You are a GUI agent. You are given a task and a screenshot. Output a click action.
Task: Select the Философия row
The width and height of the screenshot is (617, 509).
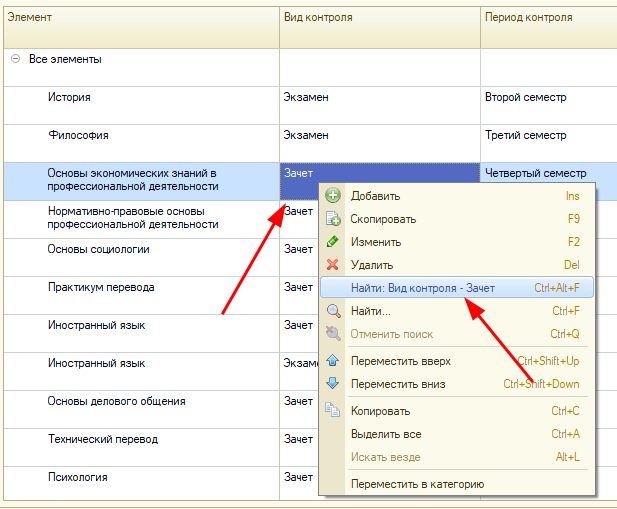click(x=78, y=135)
